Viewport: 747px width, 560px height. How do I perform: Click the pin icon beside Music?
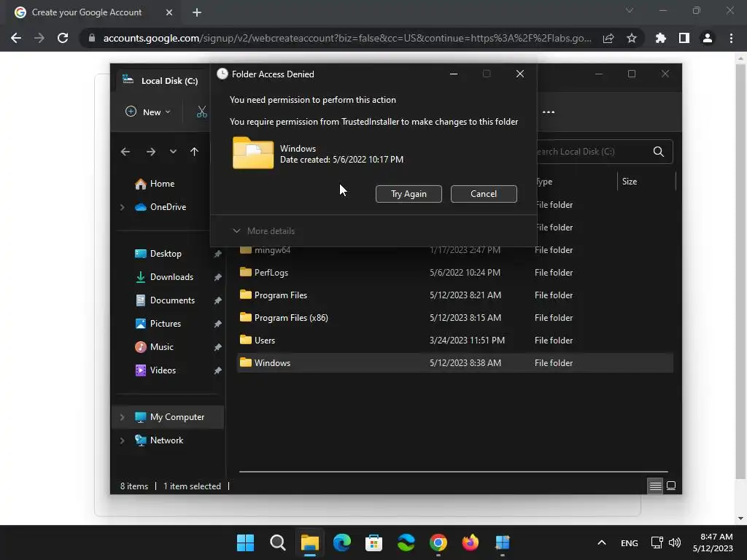pyautogui.click(x=217, y=347)
